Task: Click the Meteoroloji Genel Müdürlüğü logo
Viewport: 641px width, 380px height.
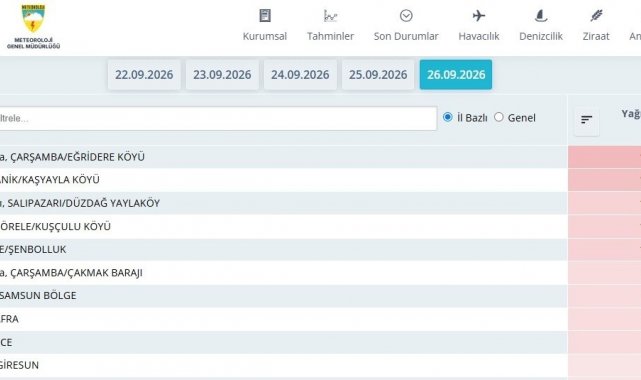Action: (x=33, y=26)
